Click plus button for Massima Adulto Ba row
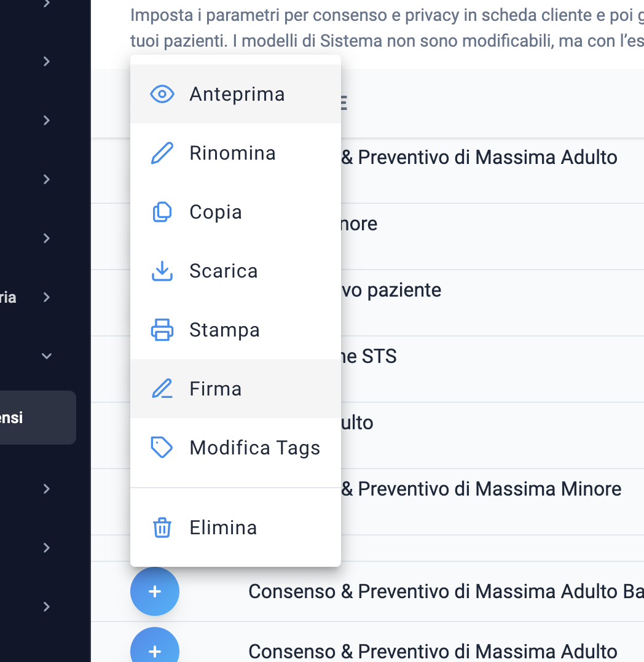Screen dimensions: 644x662 click(155, 591)
